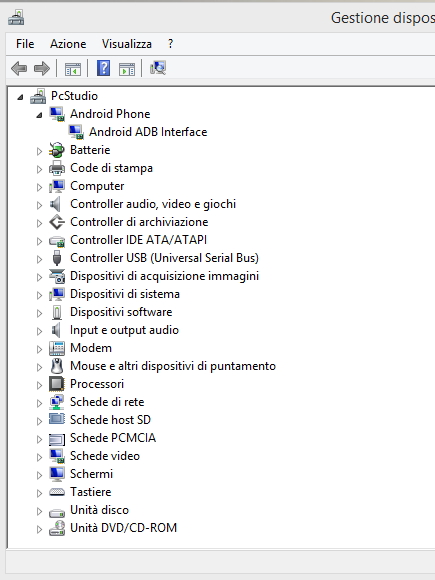Expand Dispositivi di acquisizione immagini
The image size is (435, 580).
coord(39,277)
